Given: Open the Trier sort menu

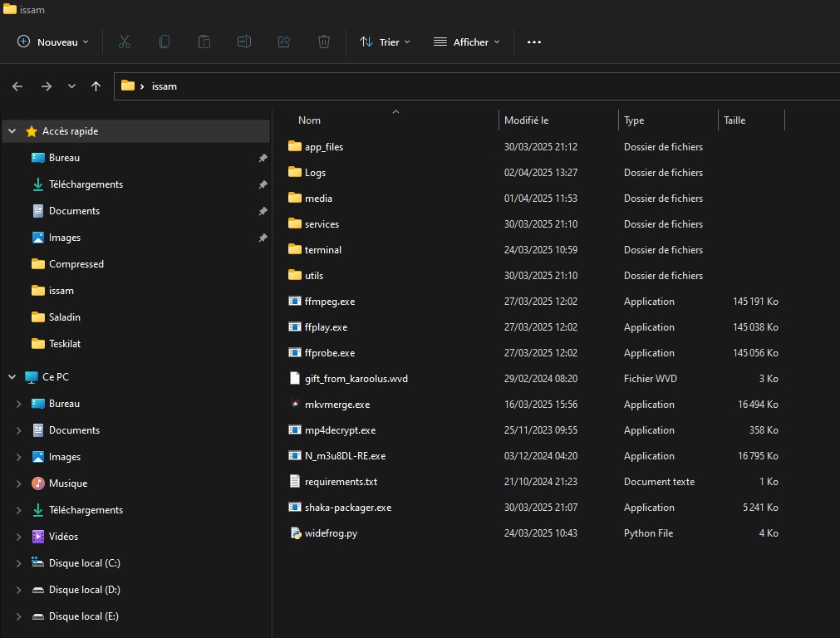Looking at the screenshot, I should coord(385,42).
